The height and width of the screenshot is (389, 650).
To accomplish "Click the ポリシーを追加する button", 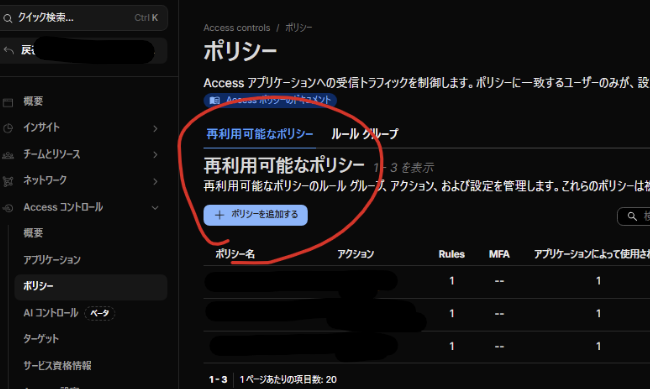I will point(255,215).
